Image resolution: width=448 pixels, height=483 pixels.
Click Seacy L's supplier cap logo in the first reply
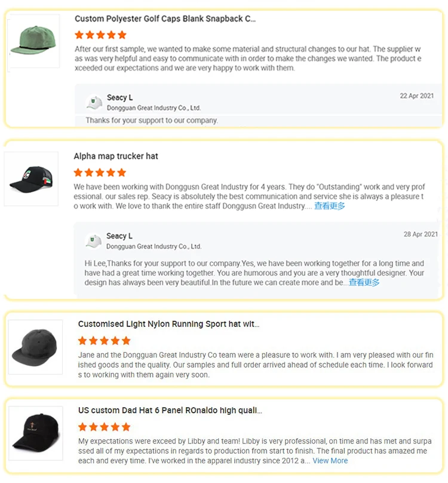(94, 101)
